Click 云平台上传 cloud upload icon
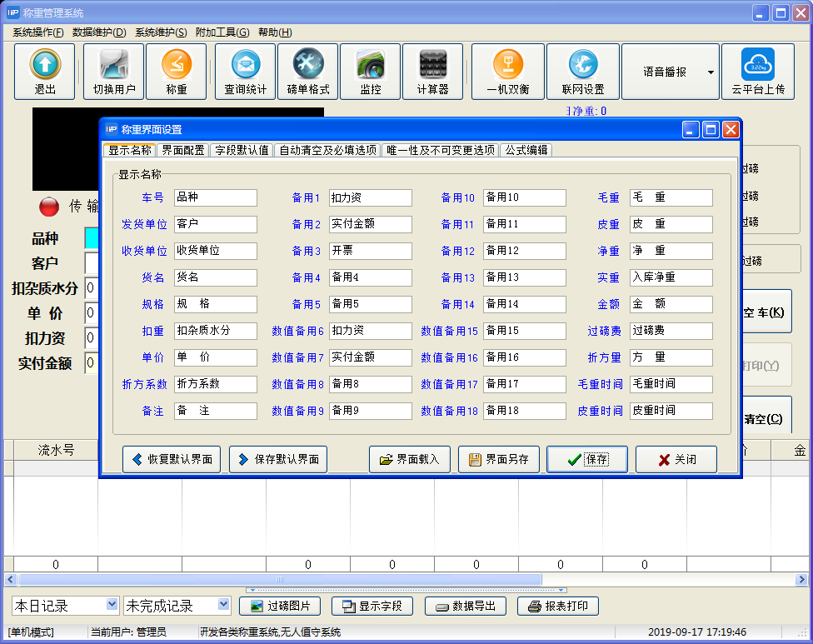 point(758,72)
